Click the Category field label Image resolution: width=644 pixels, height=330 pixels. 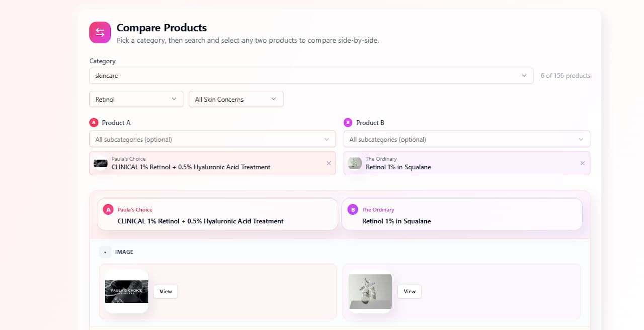tap(102, 61)
